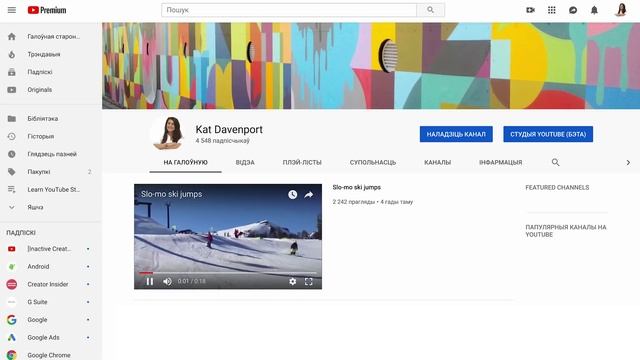Open КАНАЛЫ tab

click(438, 162)
